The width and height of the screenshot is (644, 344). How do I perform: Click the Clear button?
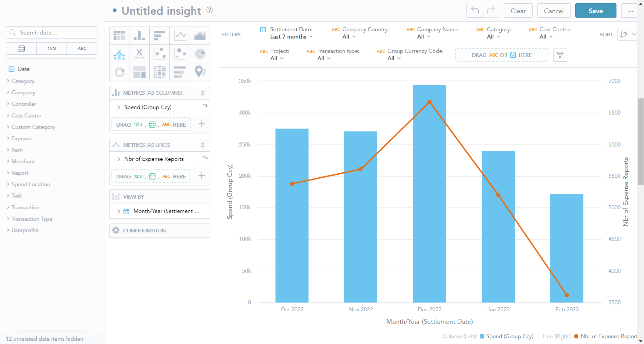[518, 11]
